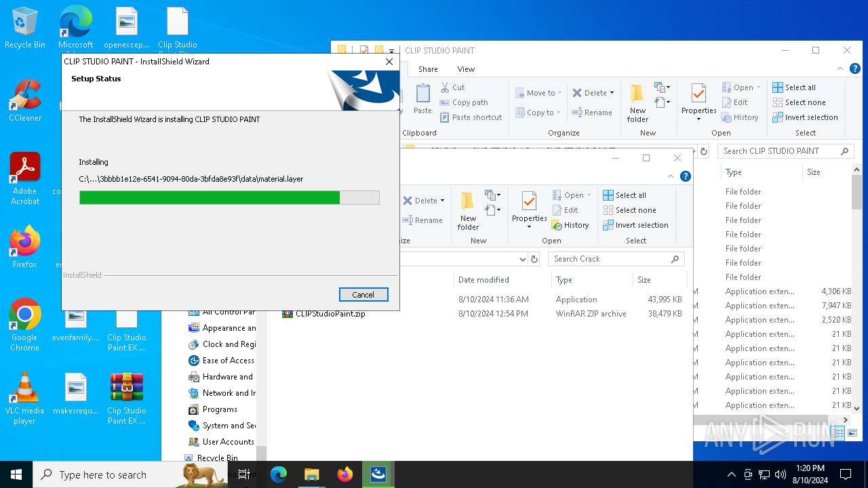Sort by Type column in CLIP STUDIO PAINT window
This screenshot has height=488, width=868.
pyautogui.click(x=733, y=172)
